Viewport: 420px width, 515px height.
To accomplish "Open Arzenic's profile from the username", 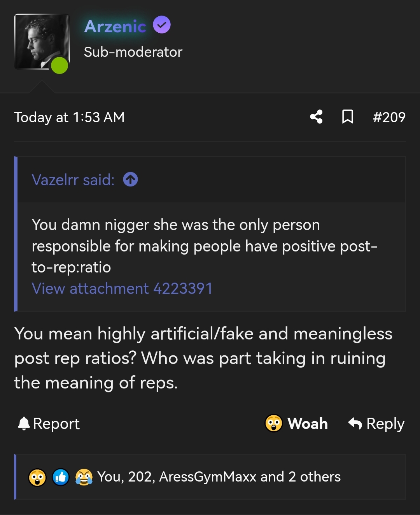I will tap(115, 26).
